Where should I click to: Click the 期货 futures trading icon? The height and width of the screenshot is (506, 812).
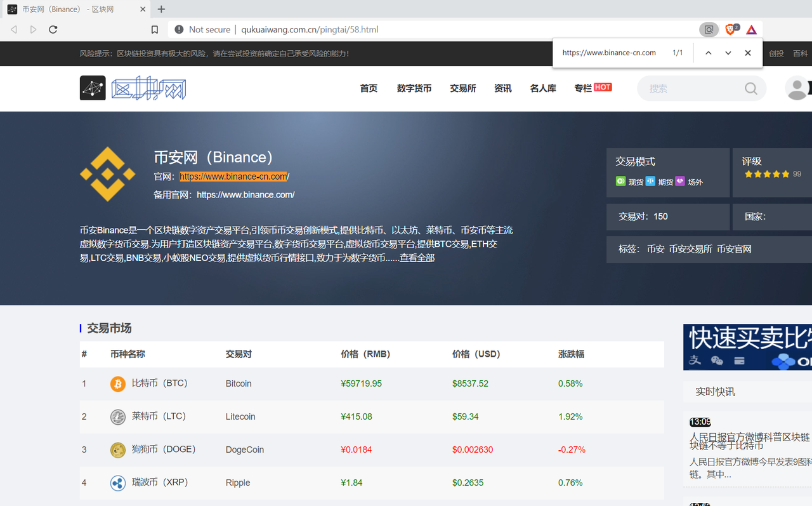650,181
